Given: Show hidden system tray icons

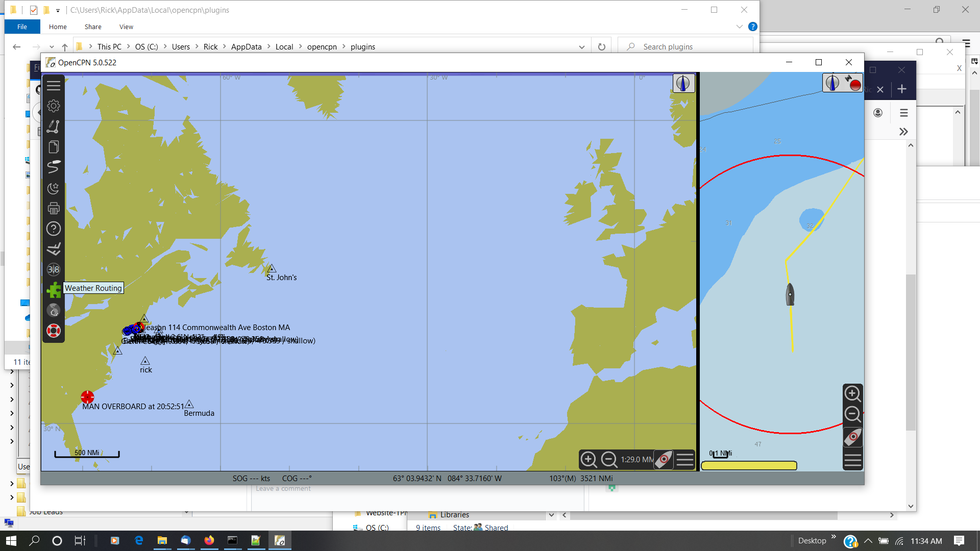Looking at the screenshot, I should click(x=868, y=541).
